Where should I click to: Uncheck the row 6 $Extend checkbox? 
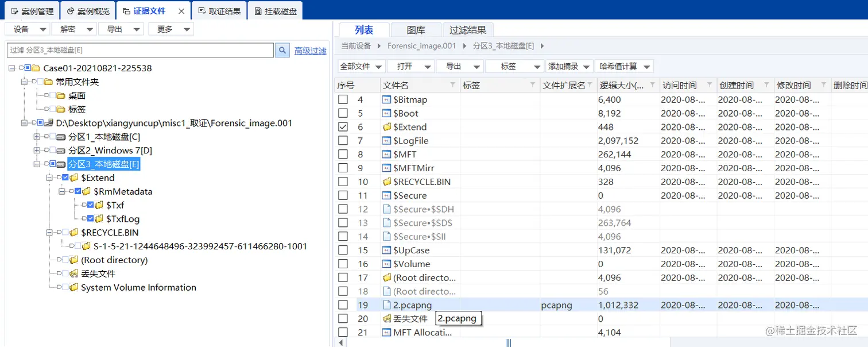click(343, 127)
